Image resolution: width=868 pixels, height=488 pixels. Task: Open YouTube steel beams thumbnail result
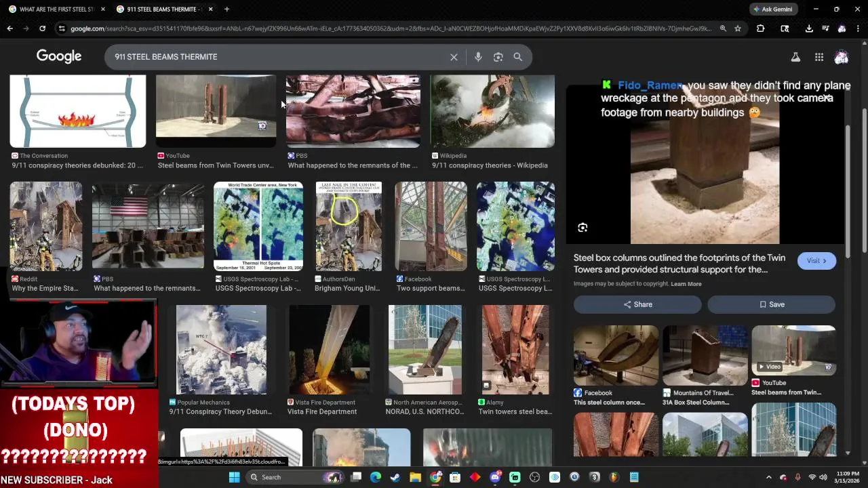pyautogui.click(x=216, y=111)
